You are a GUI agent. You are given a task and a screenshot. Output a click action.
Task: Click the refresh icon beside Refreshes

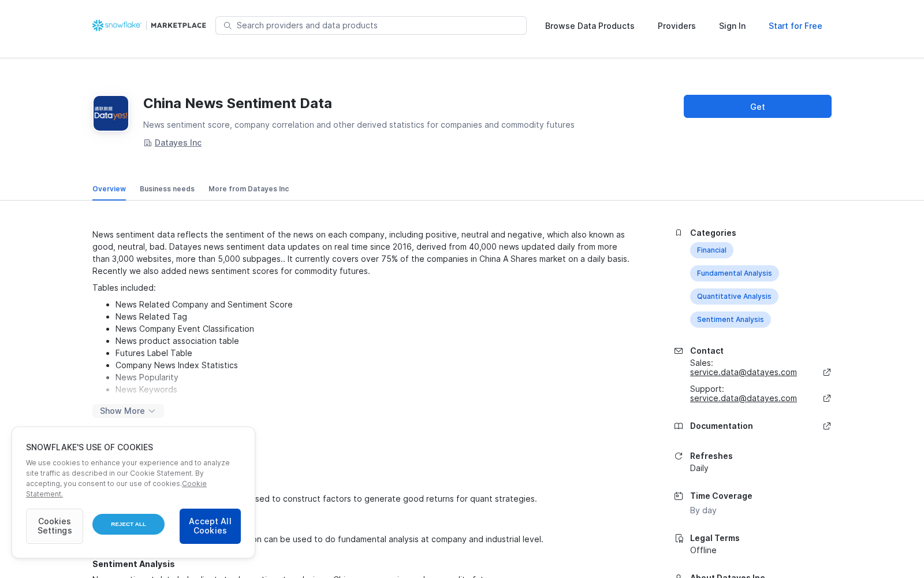coord(679,456)
